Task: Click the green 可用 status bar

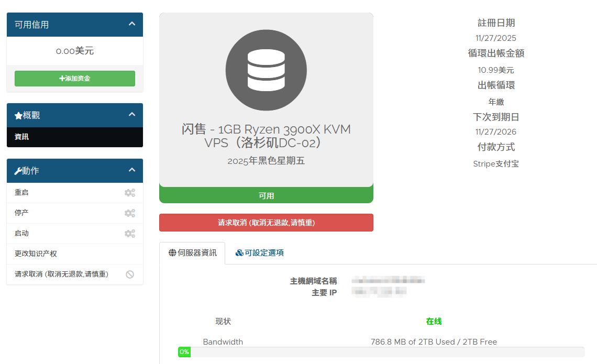Action: tap(266, 195)
